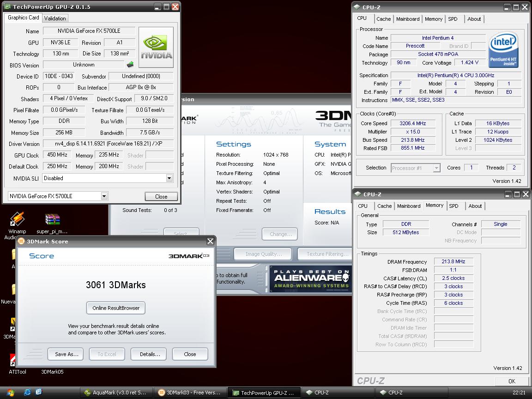This screenshot has height=399, width=532.
Task: Click the GPU Clock 450 MHz field in GPU-Z
Action: 57,155
